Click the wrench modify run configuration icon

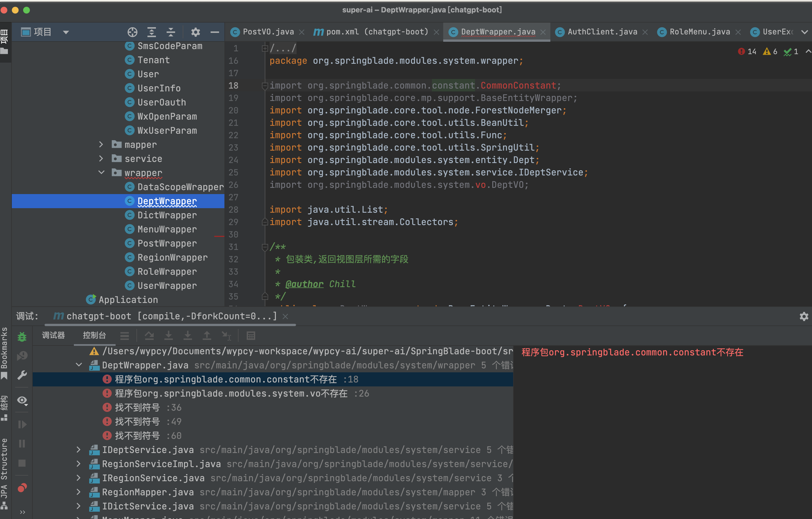click(x=22, y=375)
